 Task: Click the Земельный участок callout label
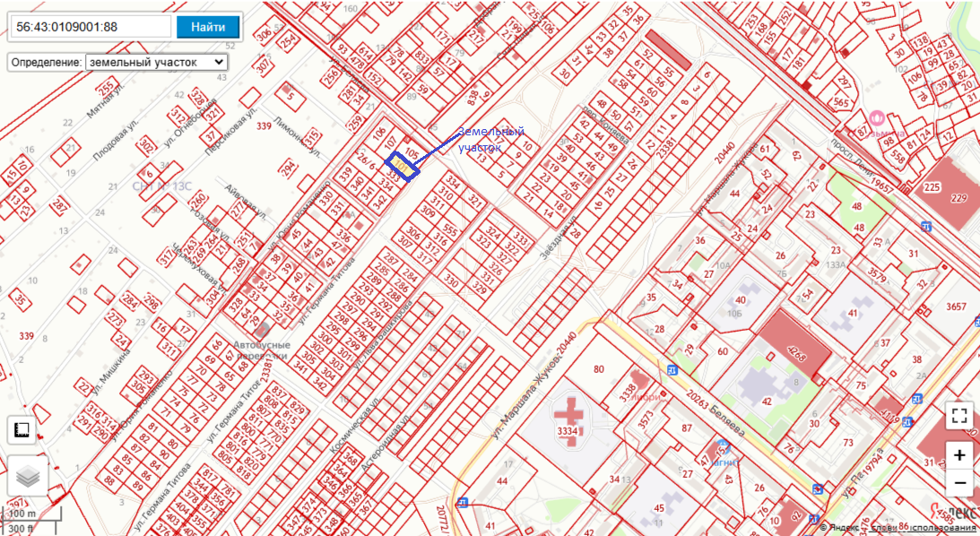point(490,140)
